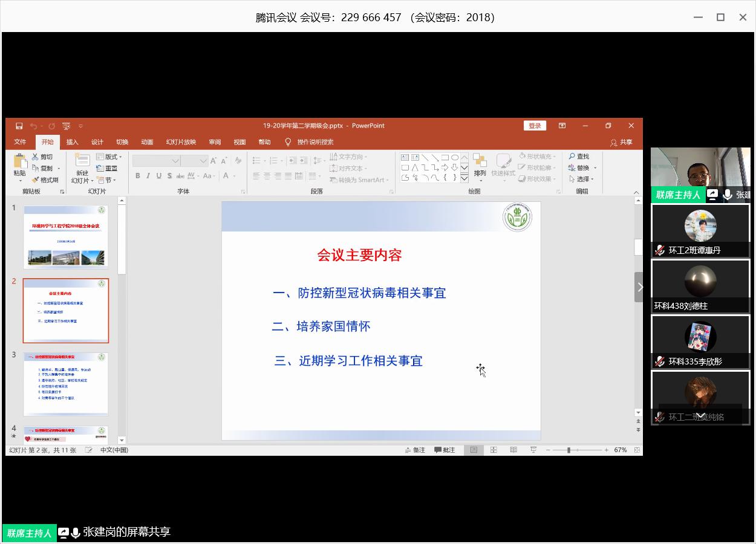Open the Insert (插入) ribbon tab
Screen dimensions: 756x544
click(72, 142)
